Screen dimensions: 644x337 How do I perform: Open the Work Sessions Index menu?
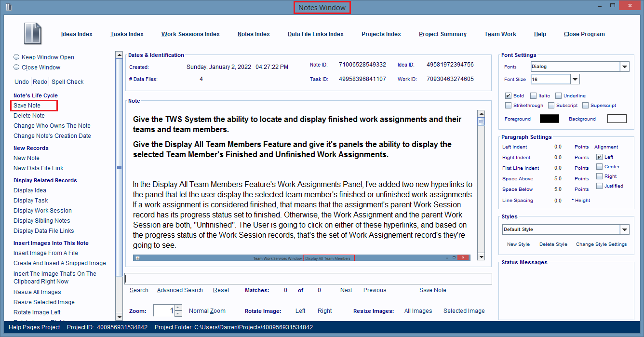click(190, 34)
